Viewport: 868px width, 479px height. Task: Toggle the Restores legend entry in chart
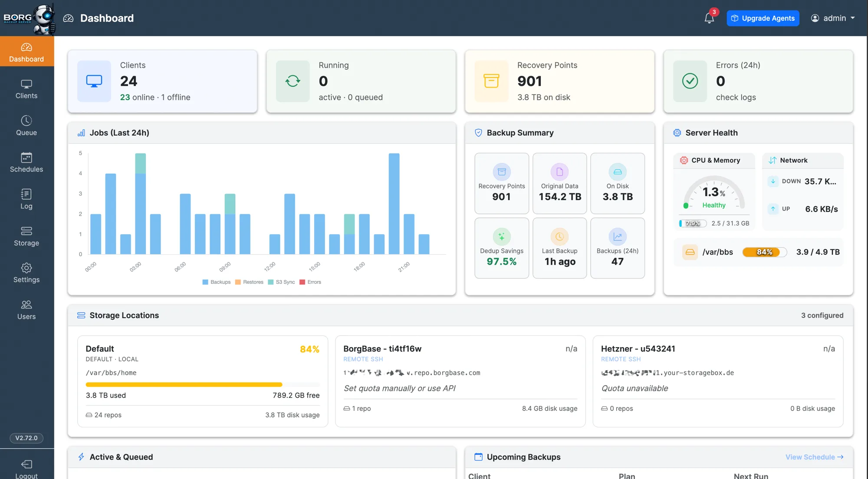(x=249, y=282)
